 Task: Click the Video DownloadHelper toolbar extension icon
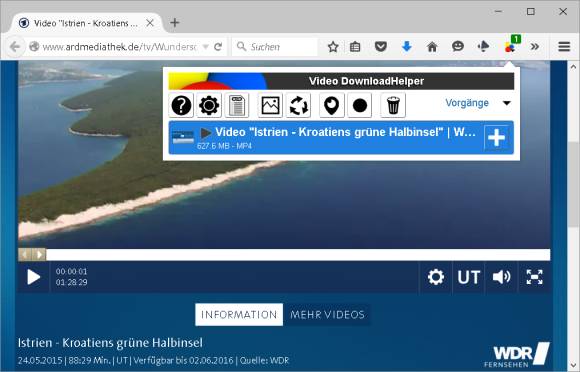point(511,46)
